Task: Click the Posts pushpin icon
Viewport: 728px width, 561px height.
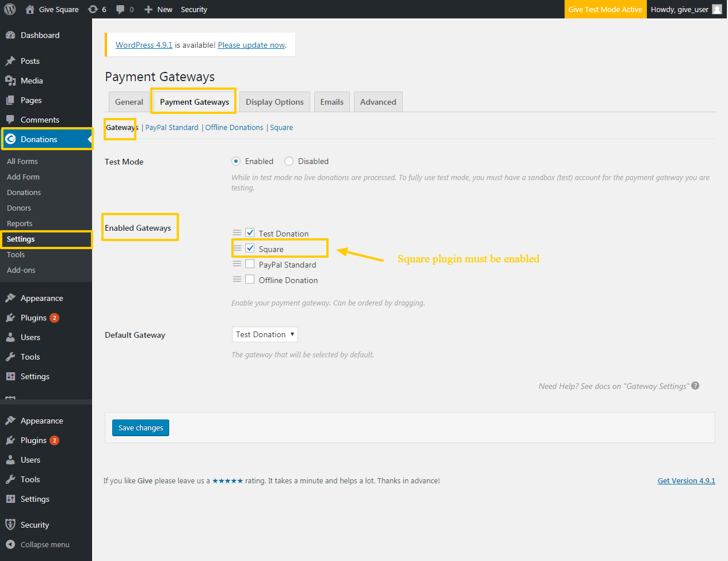Action: (10, 61)
